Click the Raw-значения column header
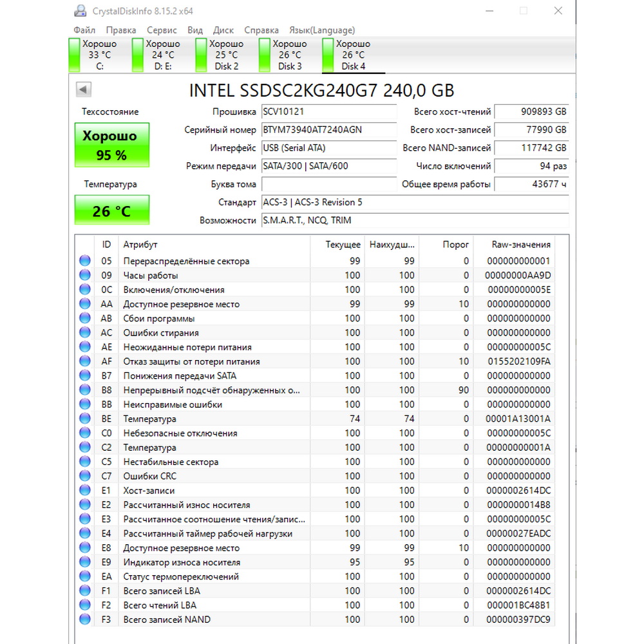644x644 pixels. [520, 245]
